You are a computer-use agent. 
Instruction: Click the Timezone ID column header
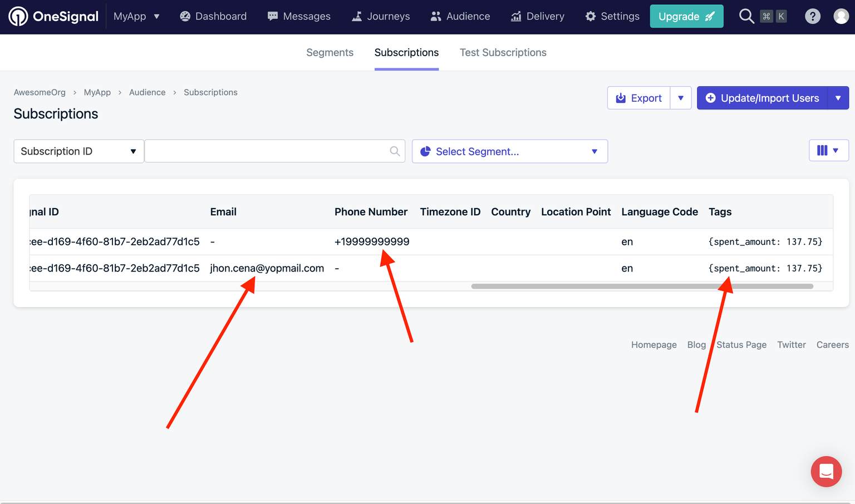point(450,212)
